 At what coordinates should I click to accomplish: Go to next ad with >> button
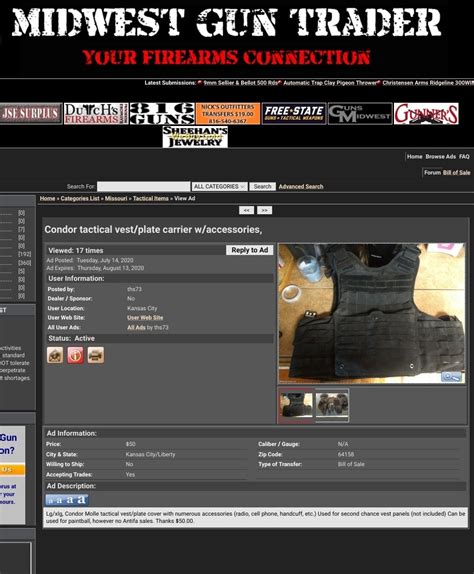click(264, 210)
